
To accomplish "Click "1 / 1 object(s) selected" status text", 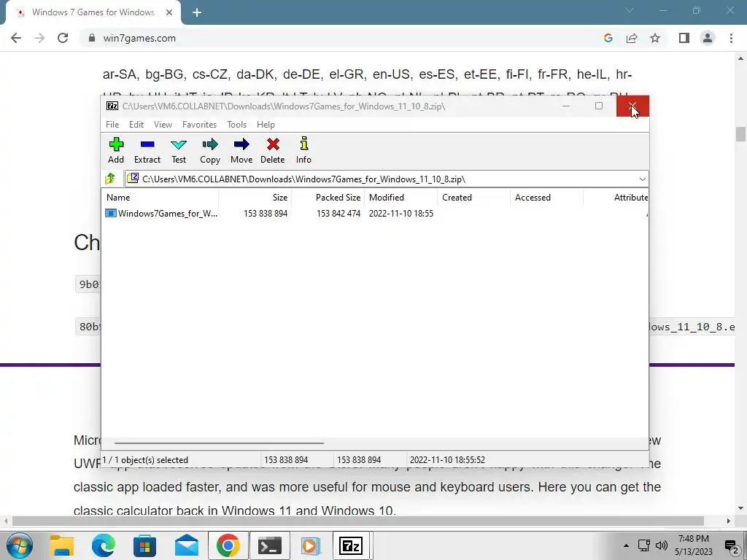I will click(x=145, y=460).
